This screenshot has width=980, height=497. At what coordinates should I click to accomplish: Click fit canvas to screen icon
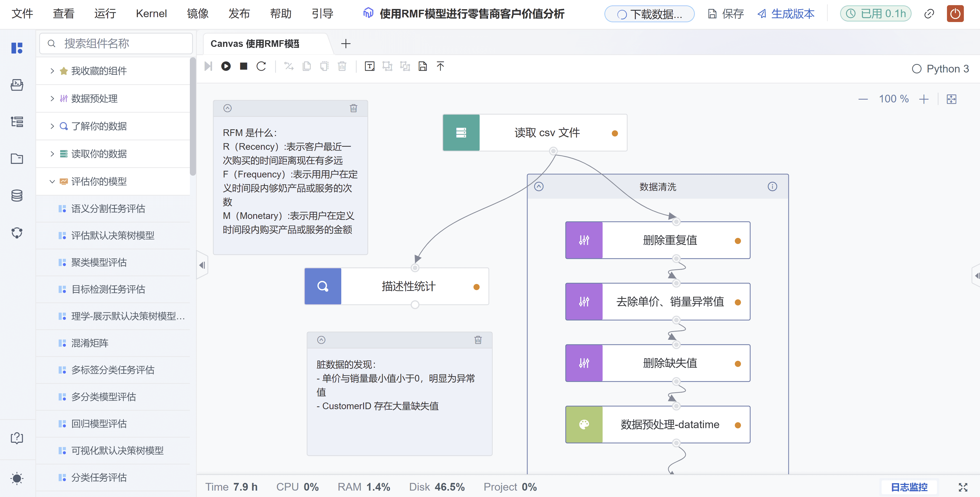[x=952, y=99]
